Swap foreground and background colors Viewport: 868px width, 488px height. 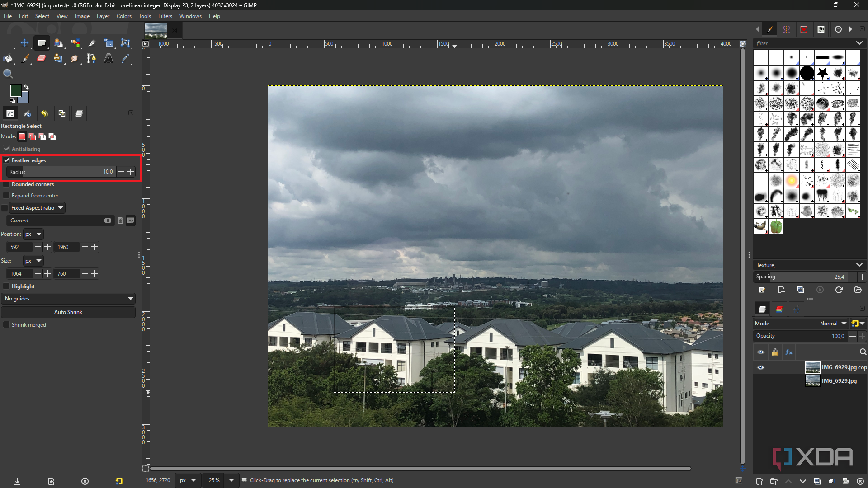(x=26, y=87)
